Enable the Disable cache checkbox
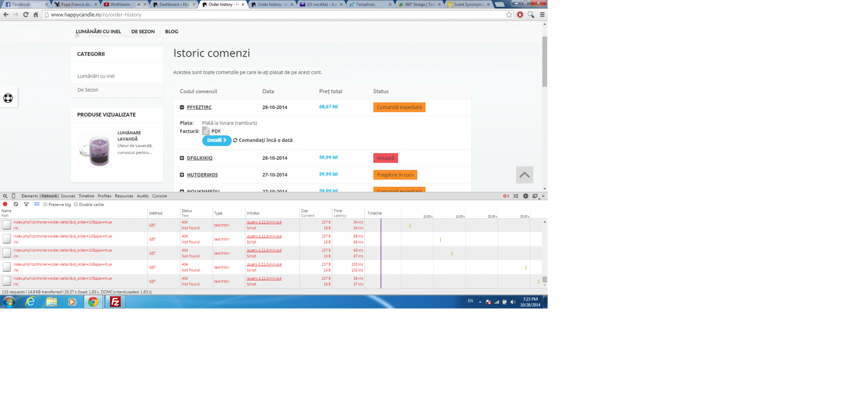This screenshot has width=868, height=401. (76, 204)
